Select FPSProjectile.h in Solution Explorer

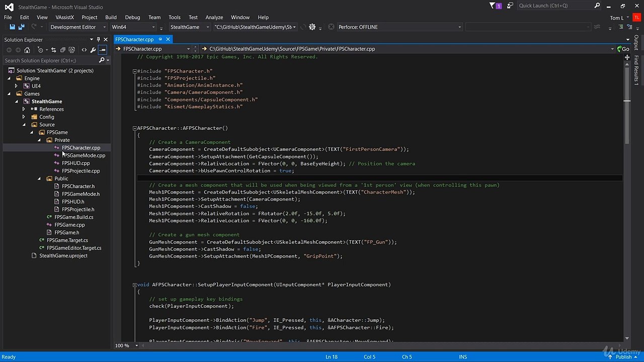pyautogui.click(x=78, y=209)
